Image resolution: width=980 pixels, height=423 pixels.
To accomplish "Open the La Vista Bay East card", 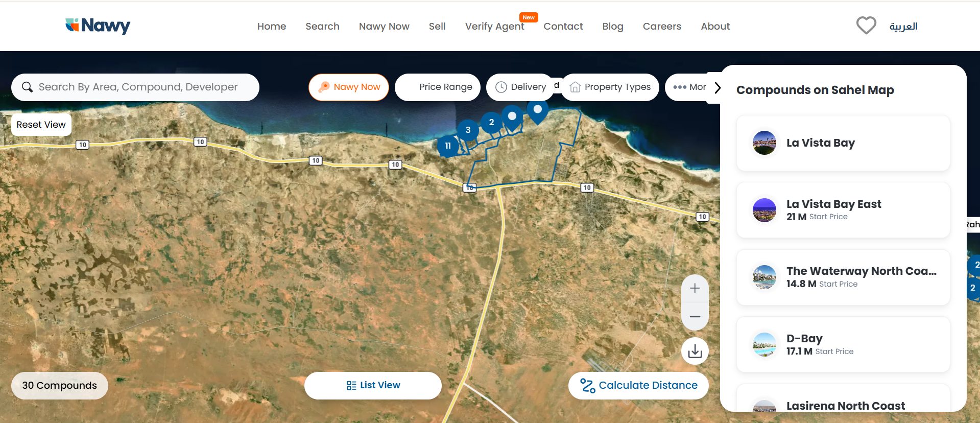I will [x=843, y=210].
